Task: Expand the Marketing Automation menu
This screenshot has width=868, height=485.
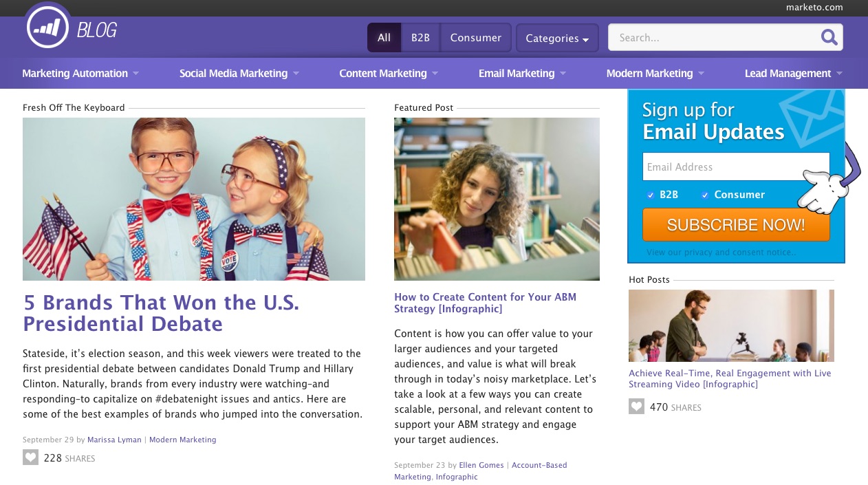Action: [80, 74]
